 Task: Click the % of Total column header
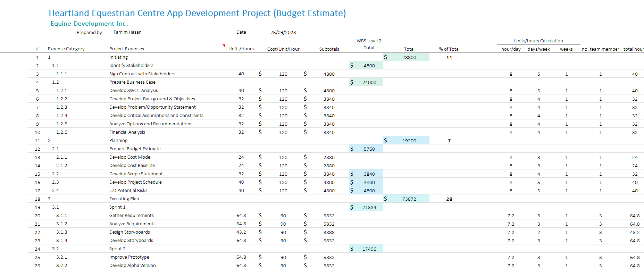[449, 49]
